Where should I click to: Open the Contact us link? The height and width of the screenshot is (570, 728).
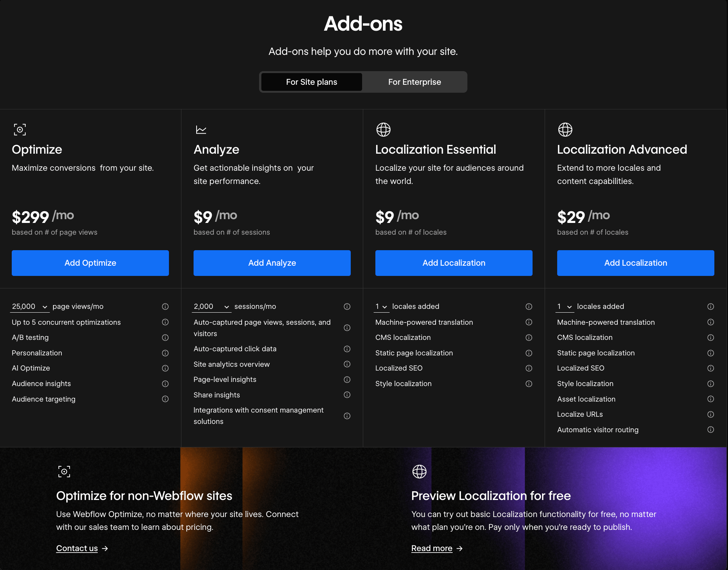(77, 548)
